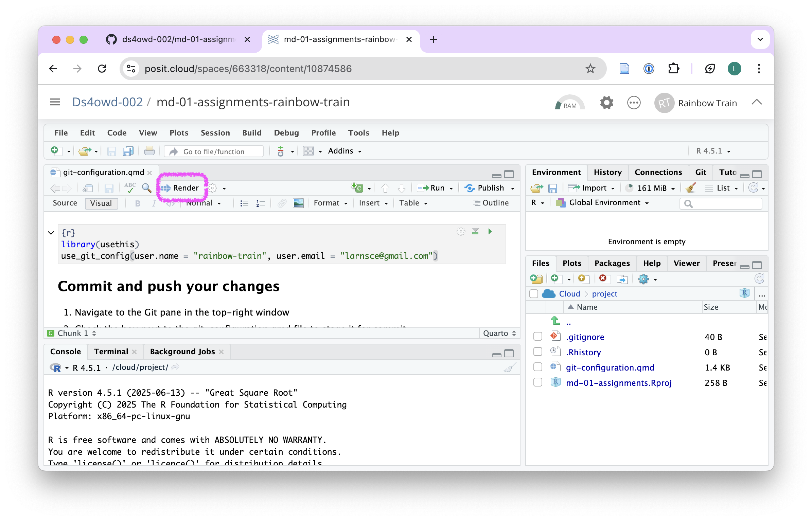Click the clear environment broom icon
The height and width of the screenshot is (521, 812).
pos(691,188)
